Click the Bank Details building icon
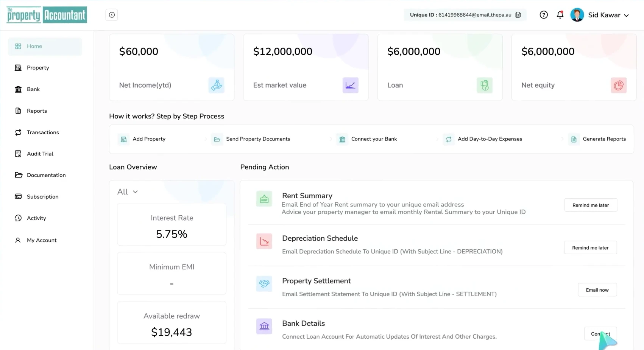The height and width of the screenshot is (350, 644). (x=264, y=326)
